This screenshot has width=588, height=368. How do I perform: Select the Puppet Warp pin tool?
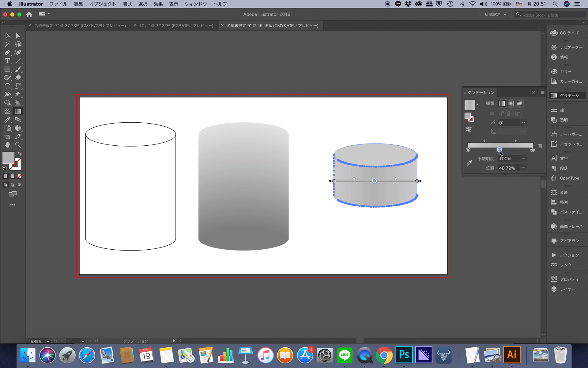point(18,94)
